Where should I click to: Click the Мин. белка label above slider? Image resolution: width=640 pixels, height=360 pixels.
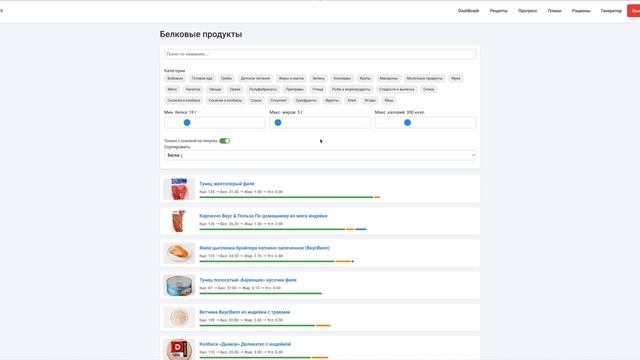(x=180, y=112)
